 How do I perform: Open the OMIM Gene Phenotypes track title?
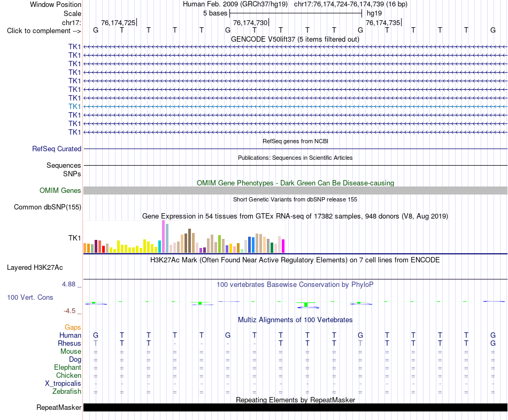(x=295, y=183)
